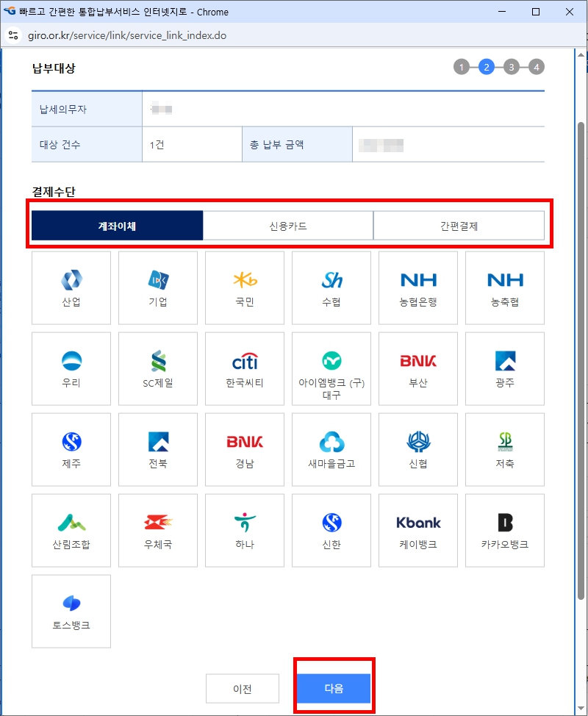Go back with 이전 button
The height and width of the screenshot is (716, 588).
click(x=243, y=688)
